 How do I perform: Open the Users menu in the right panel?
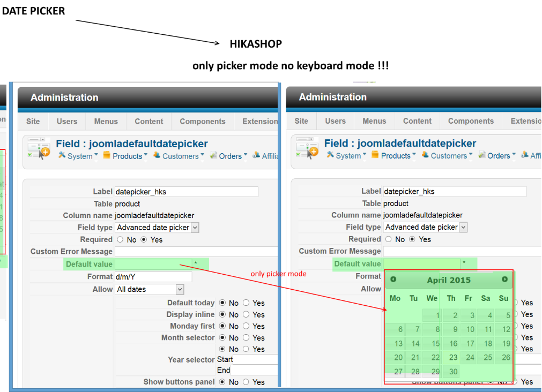335,121
